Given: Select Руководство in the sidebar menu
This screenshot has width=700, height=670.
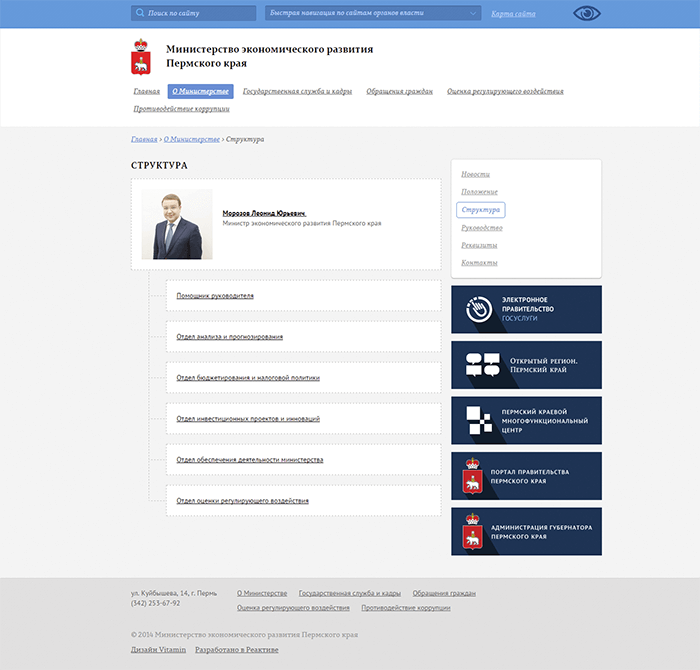Looking at the screenshot, I should (482, 228).
